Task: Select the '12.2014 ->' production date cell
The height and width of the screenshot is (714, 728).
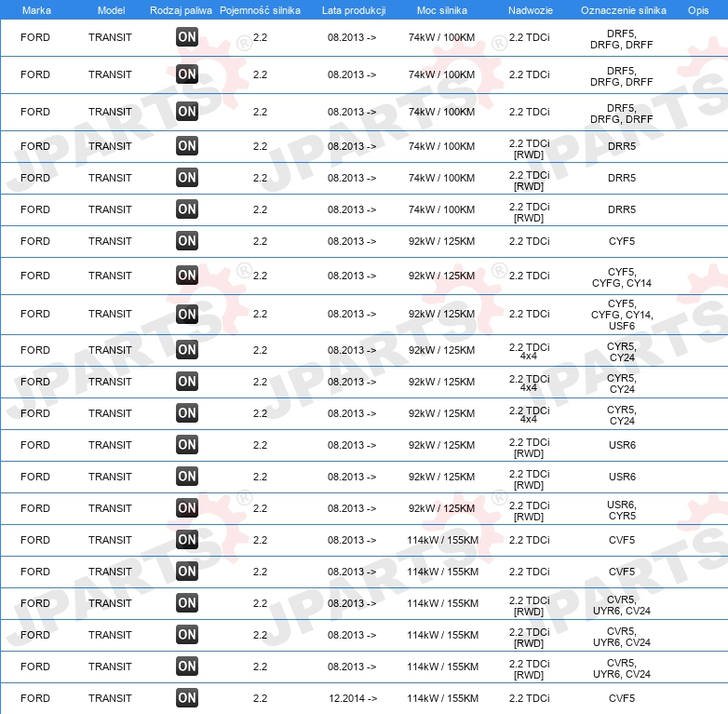Action: tap(353, 698)
